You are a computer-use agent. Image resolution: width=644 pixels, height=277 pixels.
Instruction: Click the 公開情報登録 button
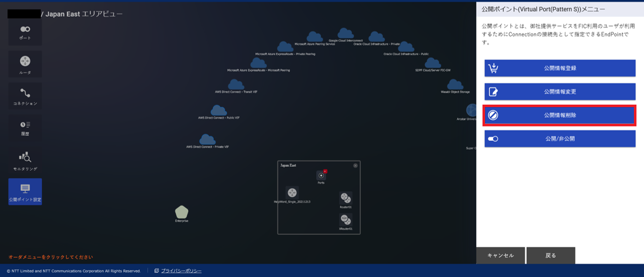tap(560, 68)
